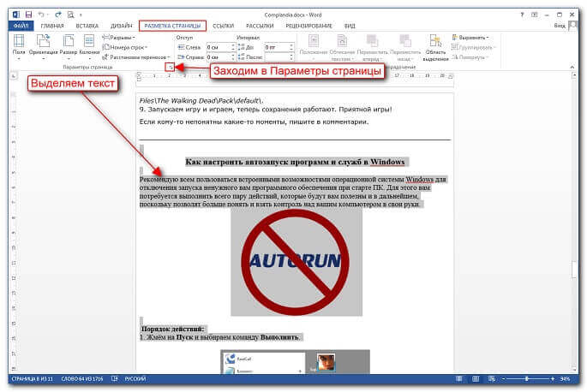
Task: Click the До spacing input field
Action: coord(276,47)
